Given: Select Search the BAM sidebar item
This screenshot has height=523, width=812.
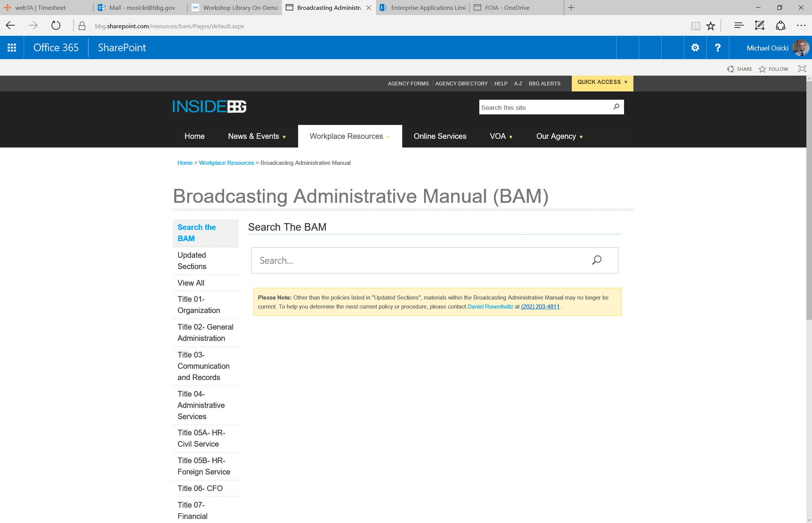Looking at the screenshot, I should coord(206,233).
